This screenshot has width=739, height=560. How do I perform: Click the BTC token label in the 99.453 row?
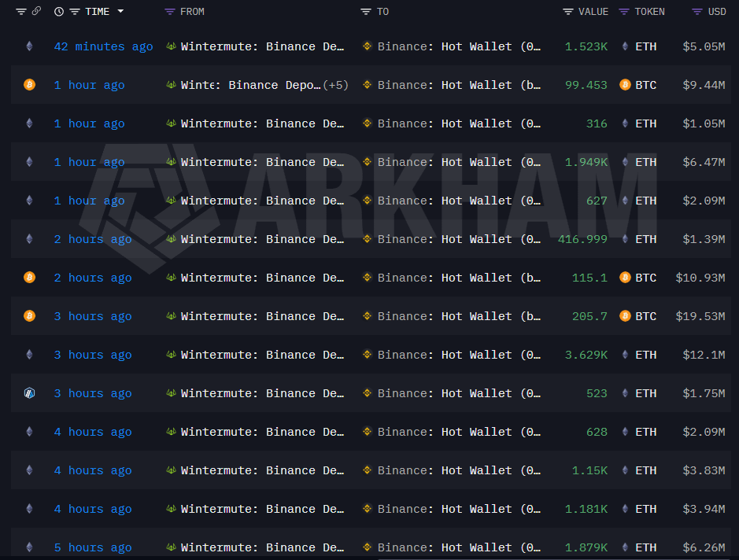pyautogui.click(x=645, y=85)
